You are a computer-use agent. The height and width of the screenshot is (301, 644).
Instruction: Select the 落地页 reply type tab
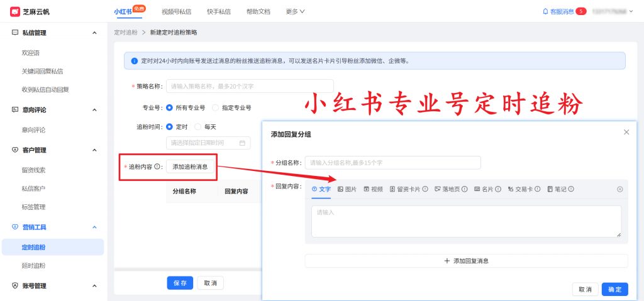[448, 189]
